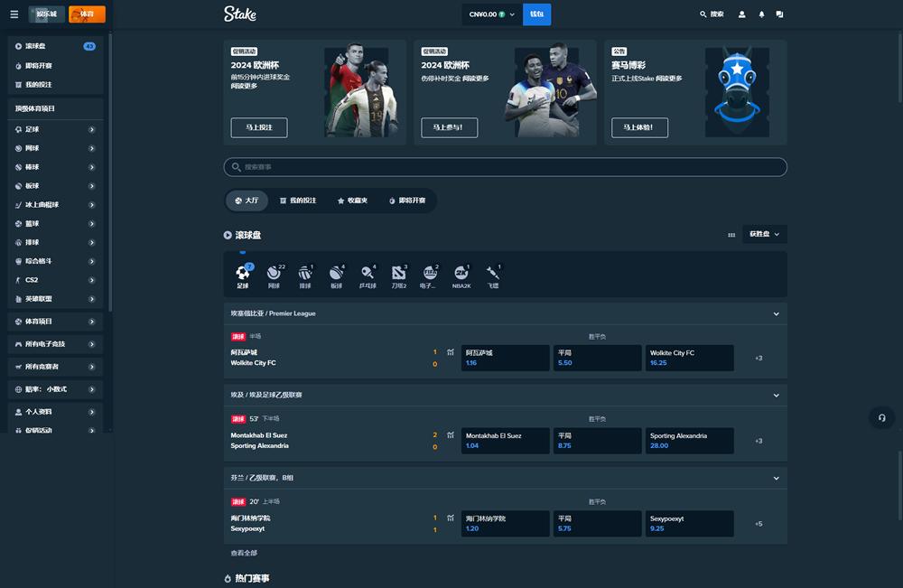Select the 我的投注 tab below search
Image resolution: width=903 pixels, height=588 pixels.
tap(298, 201)
